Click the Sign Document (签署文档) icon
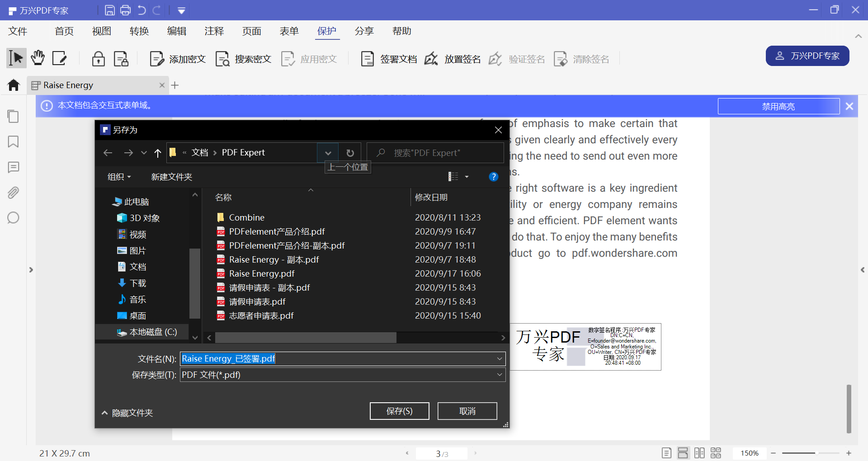 pyautogui.click(x=367, y=59)
